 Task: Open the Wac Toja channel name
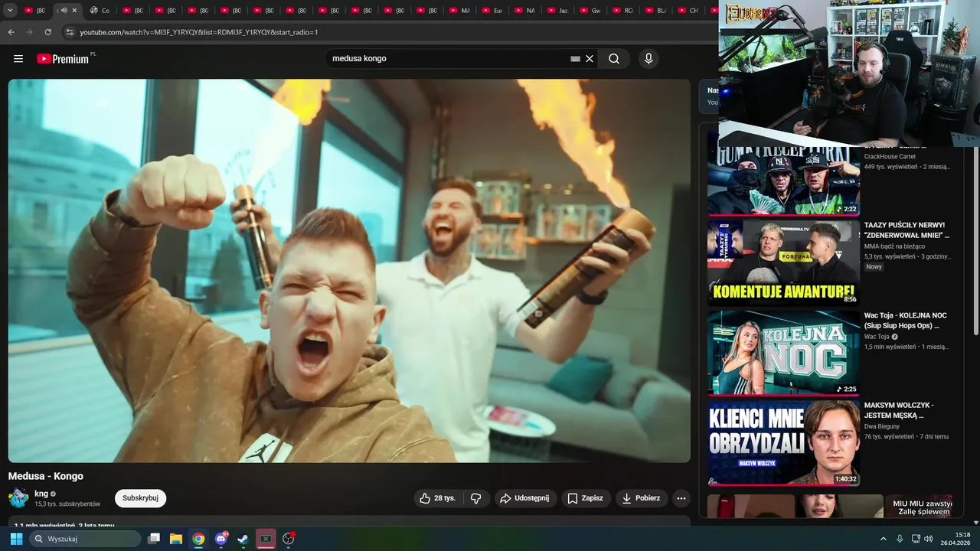click(x=877, y=337)
